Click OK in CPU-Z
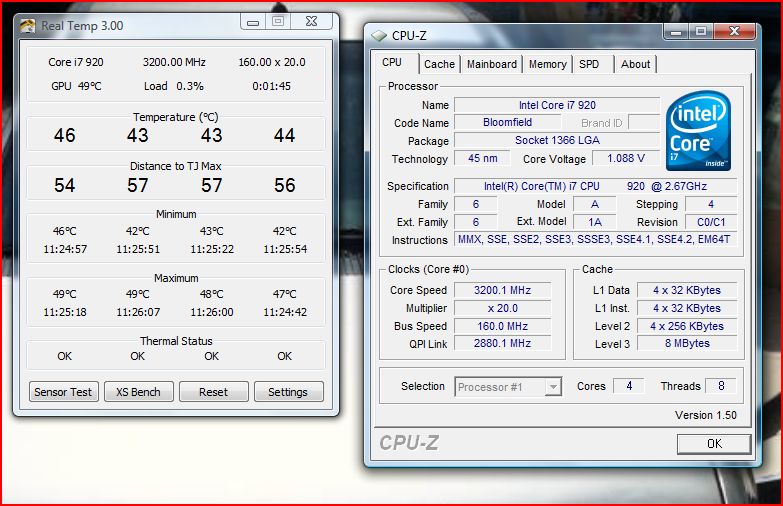The height and width of the screenshot is (506, 783). 714,444
